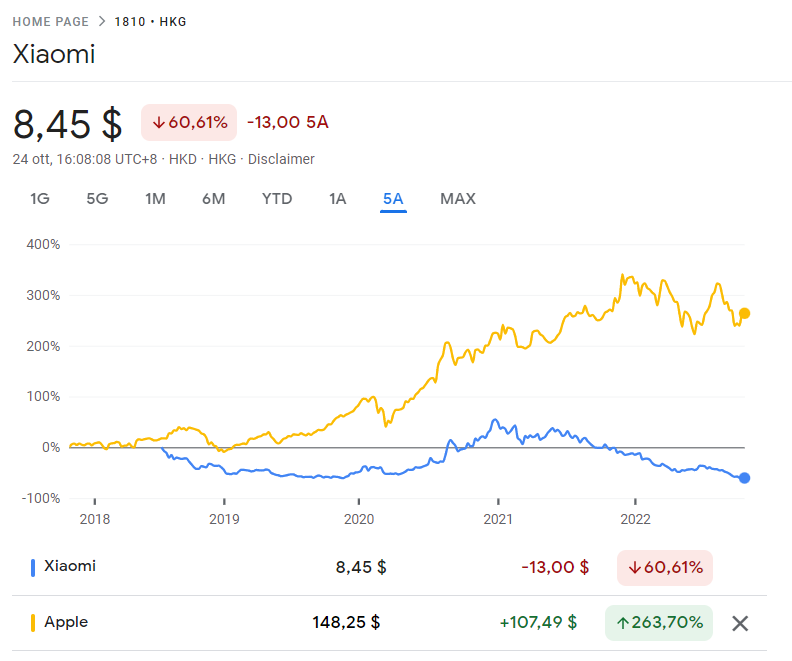The height and width of the screenshot is (661, 792).
Task: Click the 0% y-axis label
Action: (x=51, y=447)
